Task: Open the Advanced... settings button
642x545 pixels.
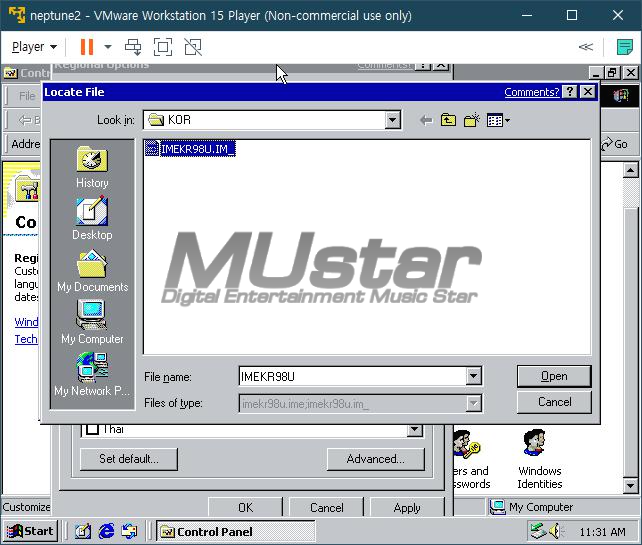Action: click(x=375, y=459)
